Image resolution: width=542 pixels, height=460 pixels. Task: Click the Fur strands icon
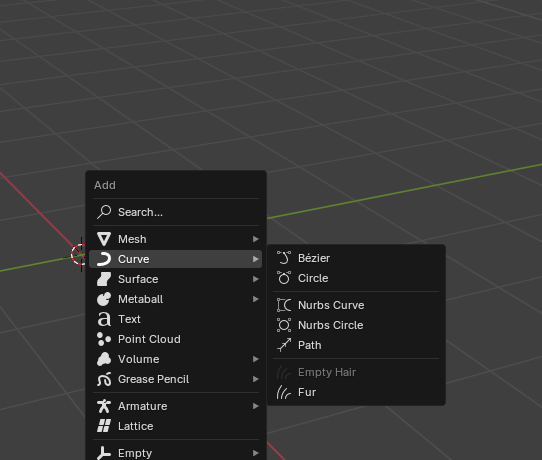click(x=284, y=392)
